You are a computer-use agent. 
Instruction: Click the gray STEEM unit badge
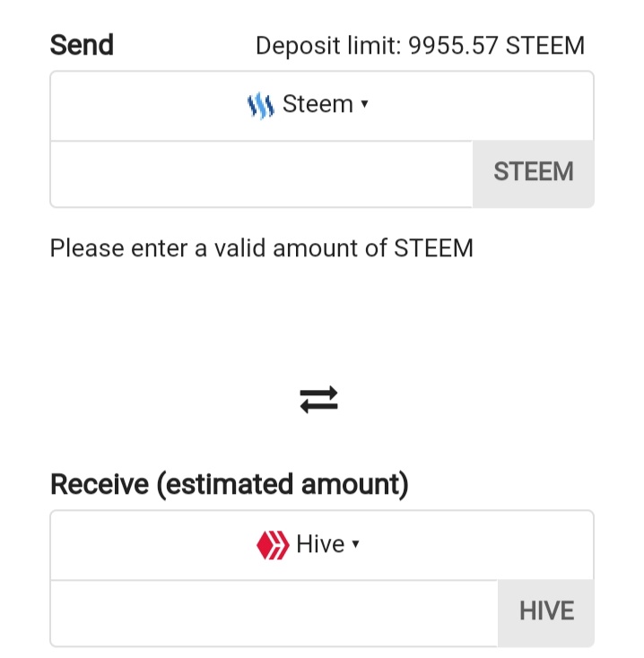[x=533, y=174]
